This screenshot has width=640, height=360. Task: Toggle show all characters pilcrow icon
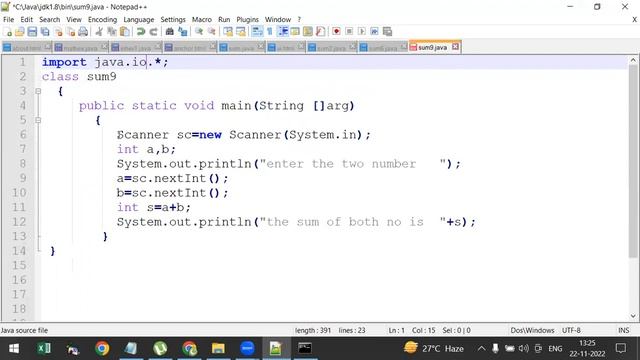[x=269, y=31]
